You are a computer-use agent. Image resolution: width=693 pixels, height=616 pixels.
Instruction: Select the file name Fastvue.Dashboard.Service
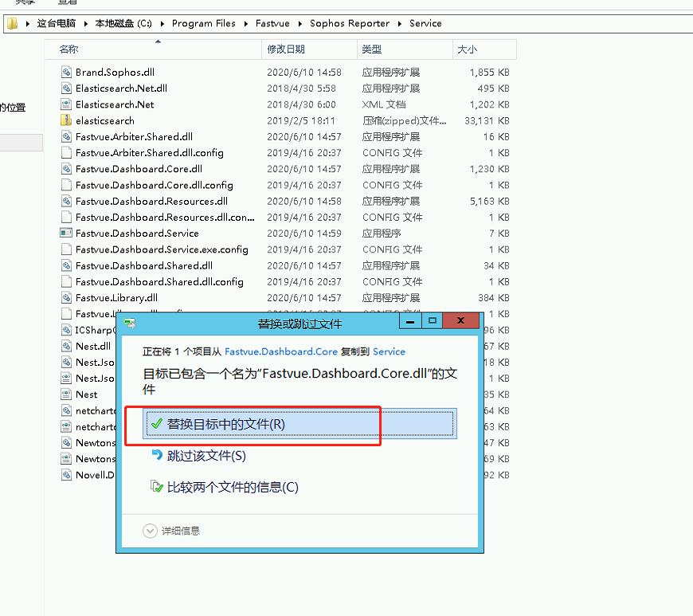137,233
